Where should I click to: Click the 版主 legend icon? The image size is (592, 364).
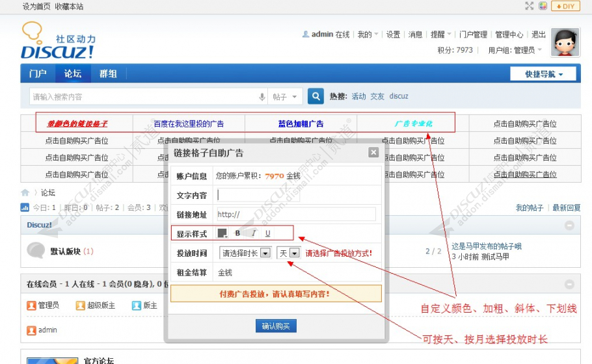(137, 305)
